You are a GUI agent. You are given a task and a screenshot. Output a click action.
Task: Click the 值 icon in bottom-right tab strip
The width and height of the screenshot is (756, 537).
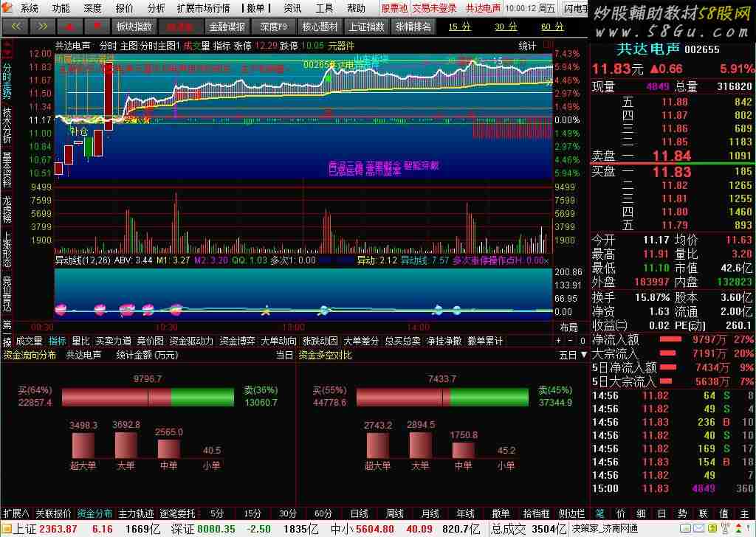click(724, 513)
